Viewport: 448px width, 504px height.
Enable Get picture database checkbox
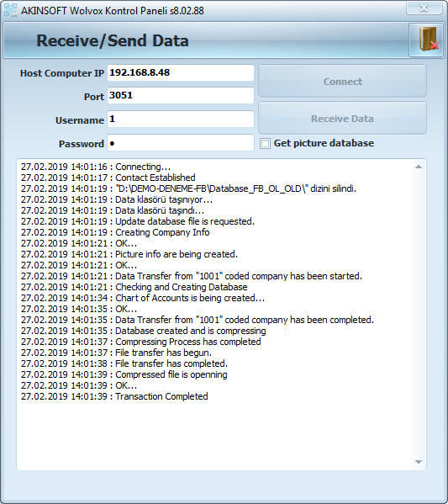pyautogui.click(x=265, y=143)
